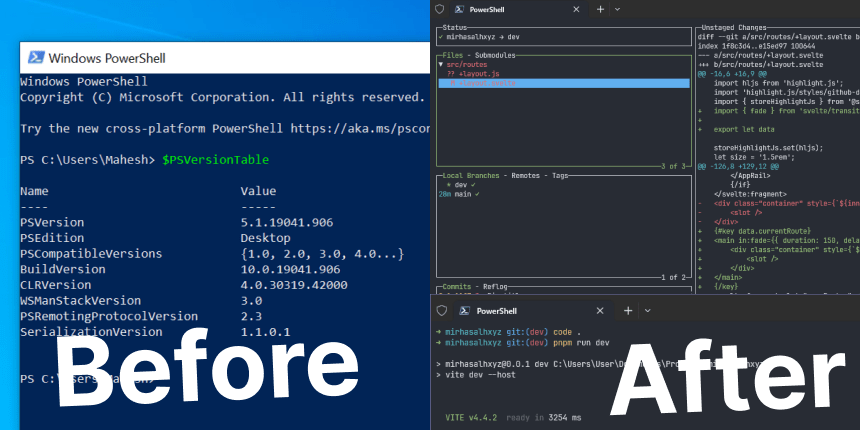Select the status line mirhasalhxyz → dev
This screenshot has height=430, width=860.
click(x=479, y=37)
